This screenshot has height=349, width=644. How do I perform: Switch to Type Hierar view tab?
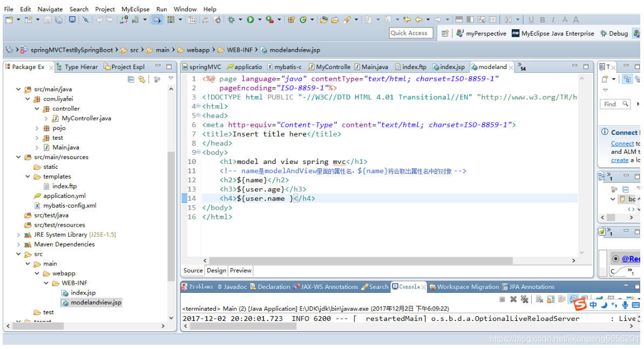tap(78, 67)
